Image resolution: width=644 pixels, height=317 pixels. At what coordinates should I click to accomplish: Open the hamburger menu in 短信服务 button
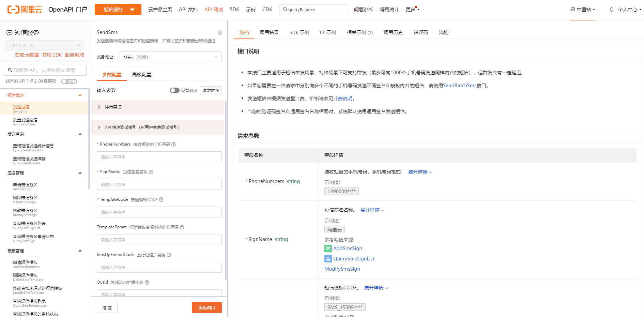132,10
